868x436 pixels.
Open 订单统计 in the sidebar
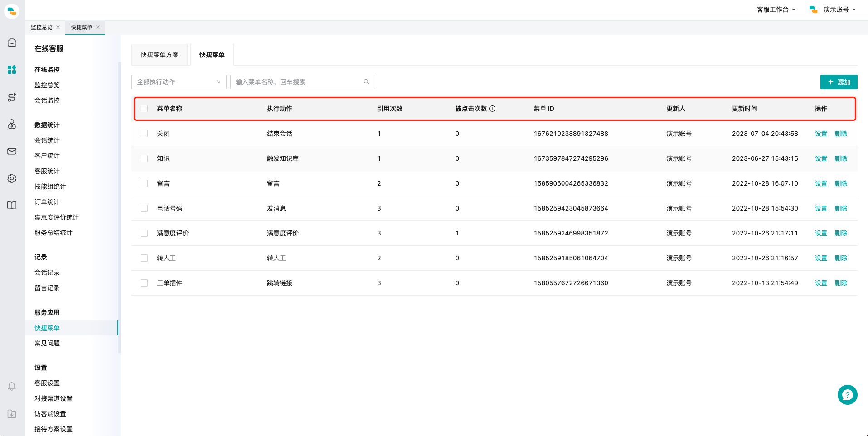tap(47, 202)
